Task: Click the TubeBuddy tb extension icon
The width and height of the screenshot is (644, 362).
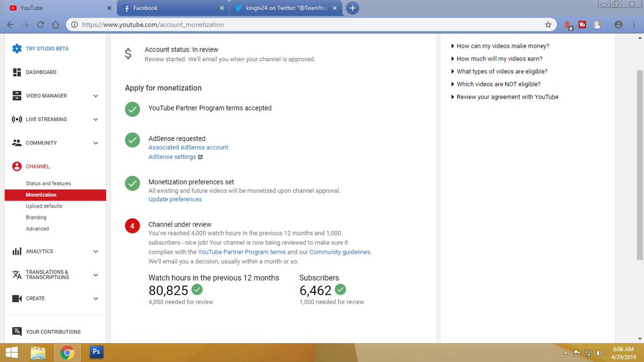Action: tap(582, 25)
